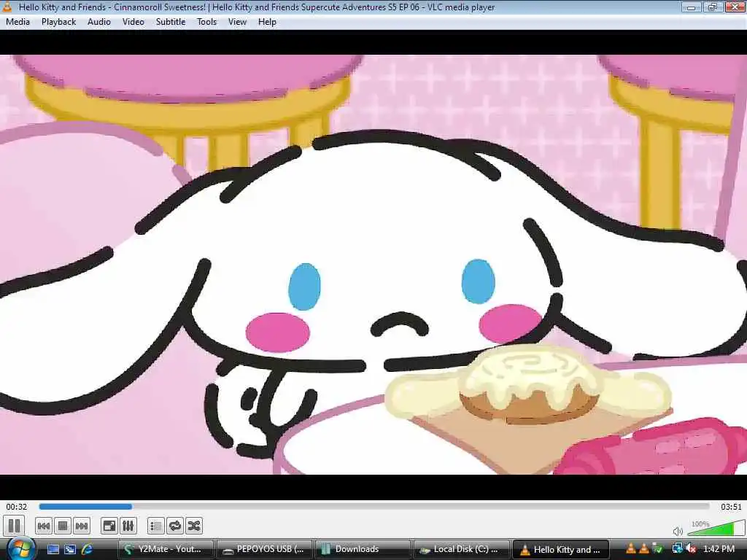Switch to PEPOYOS USB taskbar window
Screen dimensions: 747x560
pos(264,549)
